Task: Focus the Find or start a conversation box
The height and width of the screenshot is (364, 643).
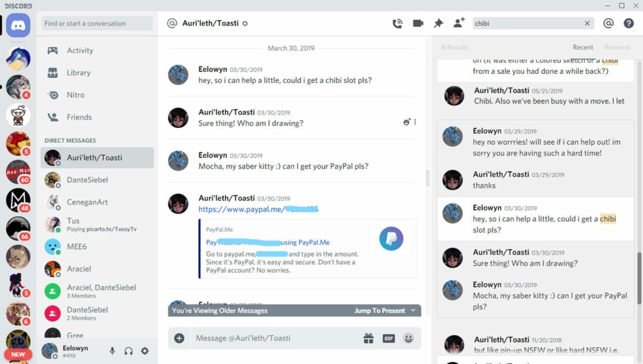Action: pyautogui.click(x=97, y=23)
